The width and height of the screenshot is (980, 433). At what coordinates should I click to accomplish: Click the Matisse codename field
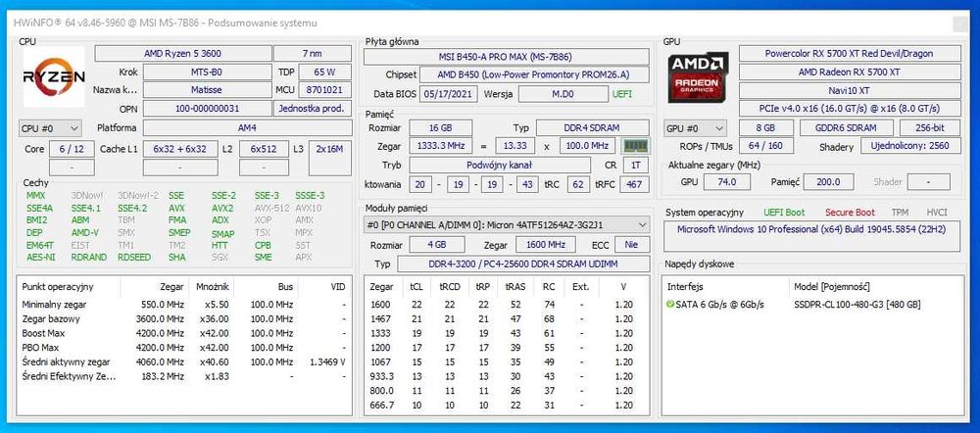click(207, 90)
